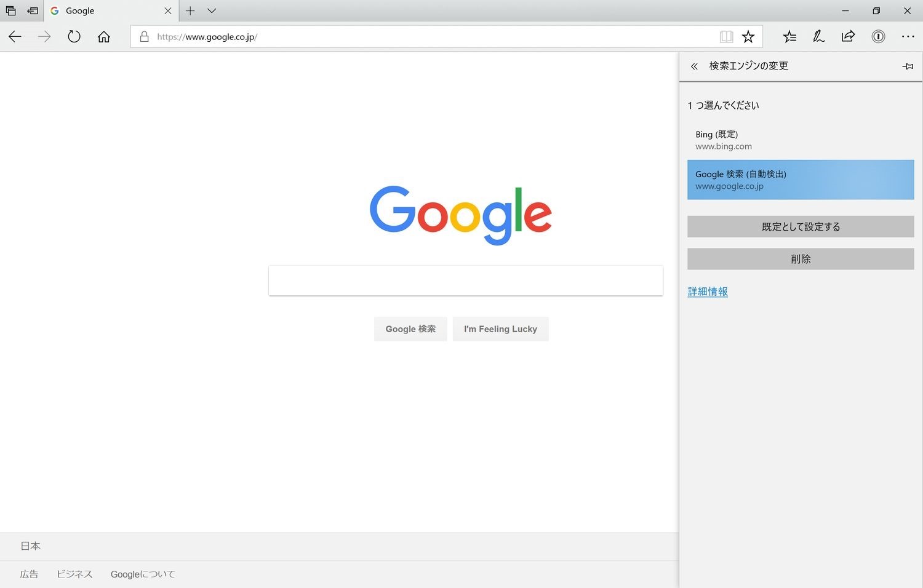Click 既定として設定する button
Image resolution: width=923 pixels, height=588 pixels.
[801, 226]
